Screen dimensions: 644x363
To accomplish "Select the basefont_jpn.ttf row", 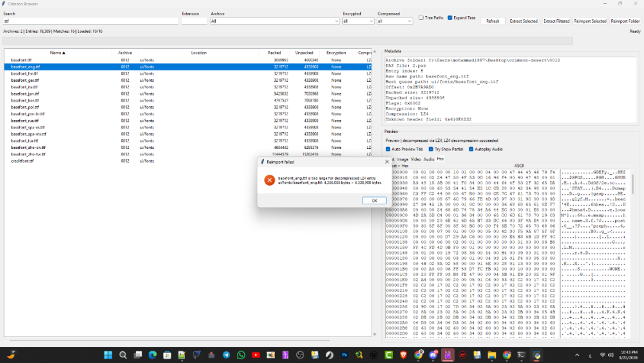I will coord(187,93).
